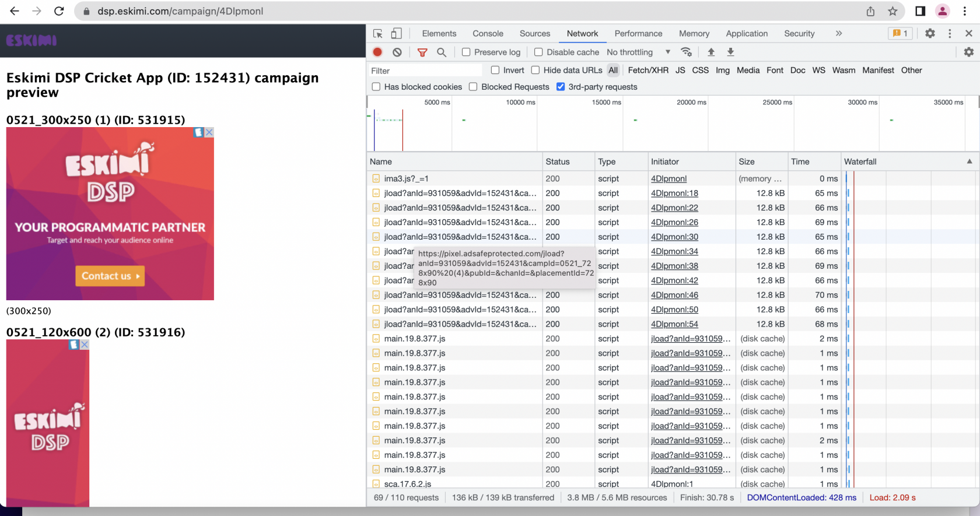
Task: Switch to the Performance tab
Action: click(x=638, y=33)
